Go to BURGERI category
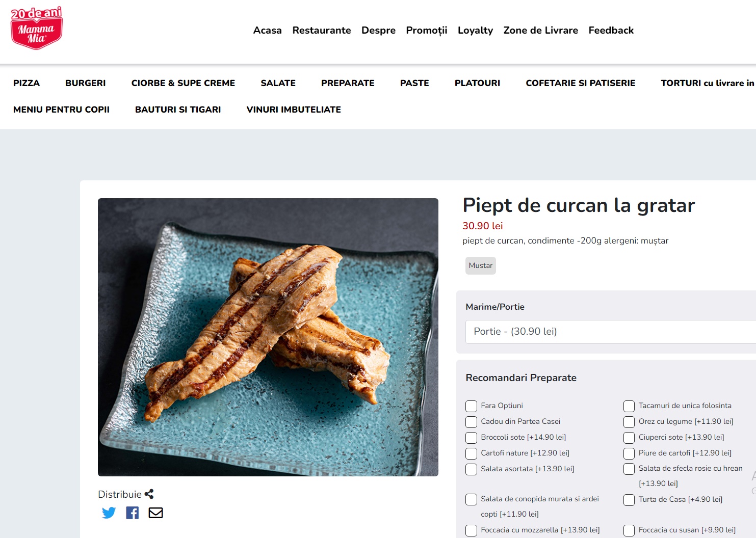Image resolution: width=756 pixels, height=538 pixels. [x=86, y=83]
